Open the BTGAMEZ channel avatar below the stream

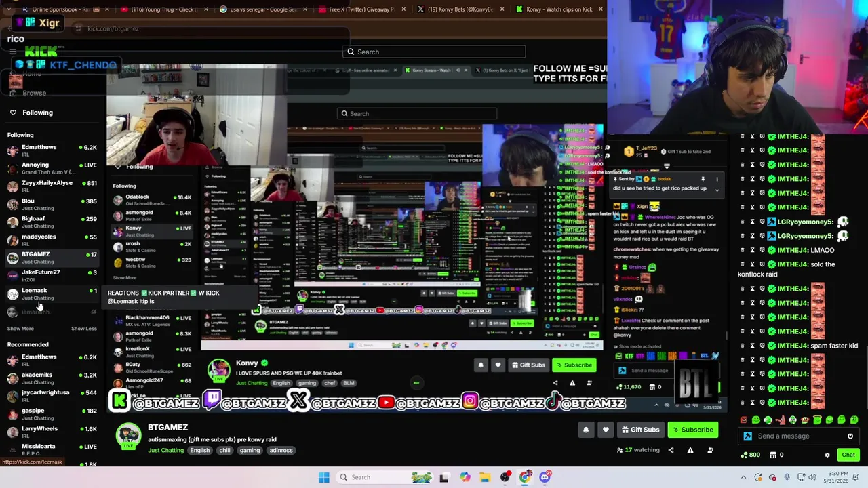(128, 435)
